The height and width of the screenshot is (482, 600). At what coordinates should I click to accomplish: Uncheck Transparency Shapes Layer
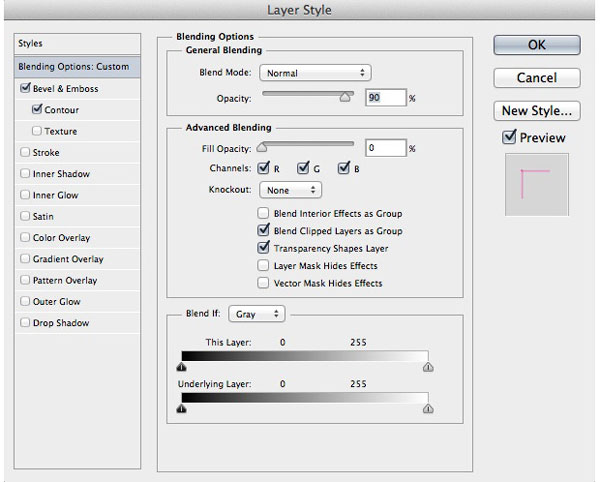[264, 248]
